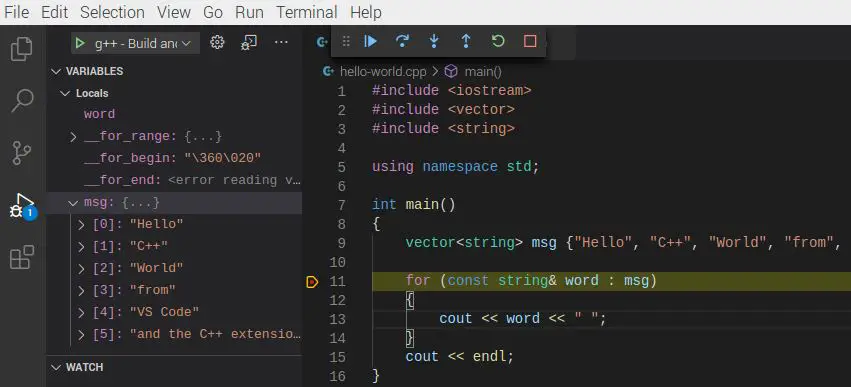
Task: Collapse the WATCH section
Action: (56, 367)
